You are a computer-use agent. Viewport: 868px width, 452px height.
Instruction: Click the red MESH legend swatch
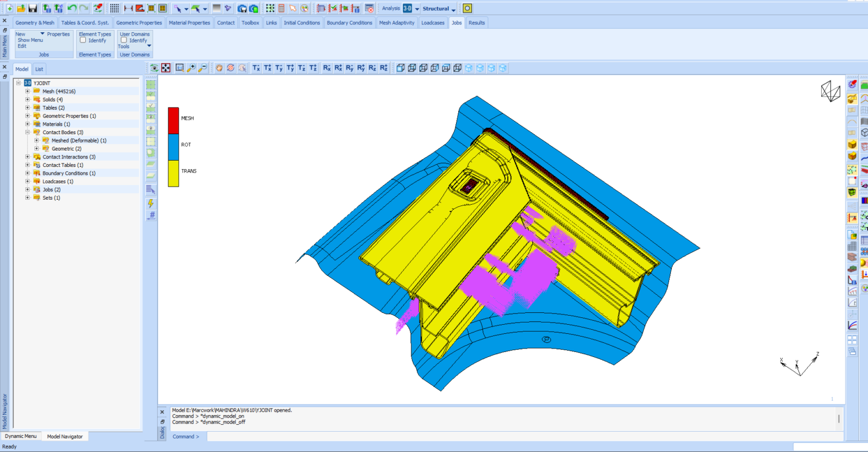click(x=173, y=120)
